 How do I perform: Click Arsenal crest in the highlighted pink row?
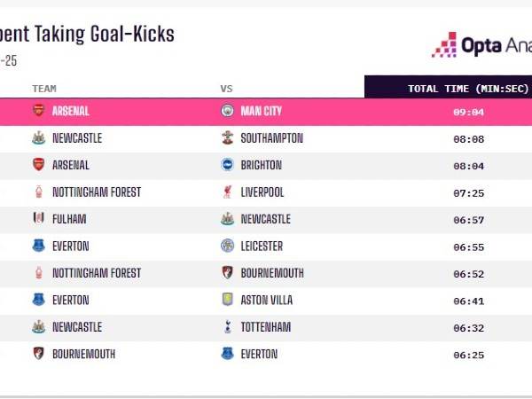[38, 112]
